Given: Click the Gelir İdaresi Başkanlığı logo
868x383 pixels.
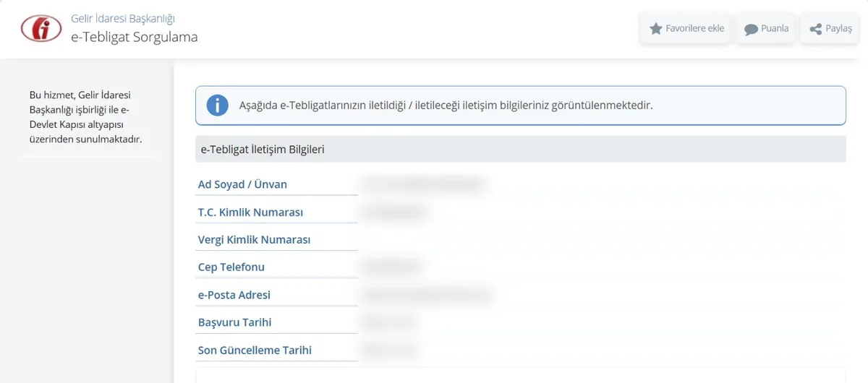Looking at the screenshot, I should [x=41, y=28].
